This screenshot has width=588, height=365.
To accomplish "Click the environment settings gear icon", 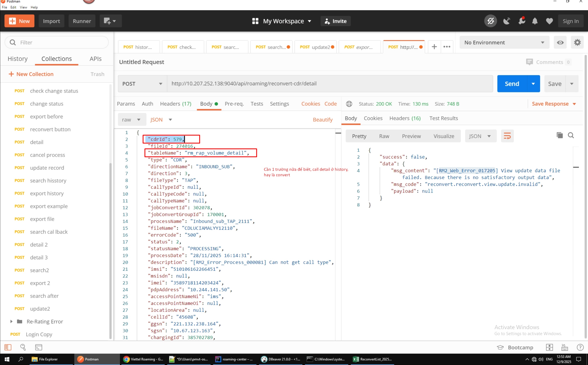I will point(577,42).
